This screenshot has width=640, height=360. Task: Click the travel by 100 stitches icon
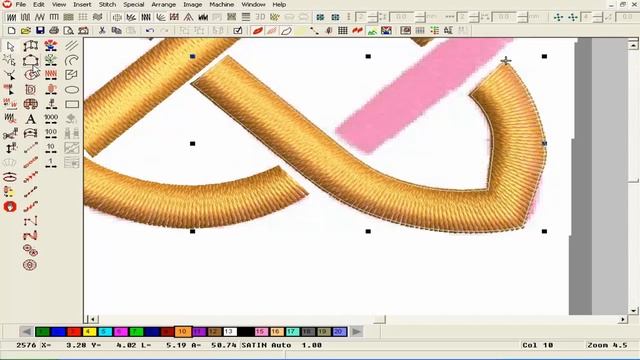point(51,133)
